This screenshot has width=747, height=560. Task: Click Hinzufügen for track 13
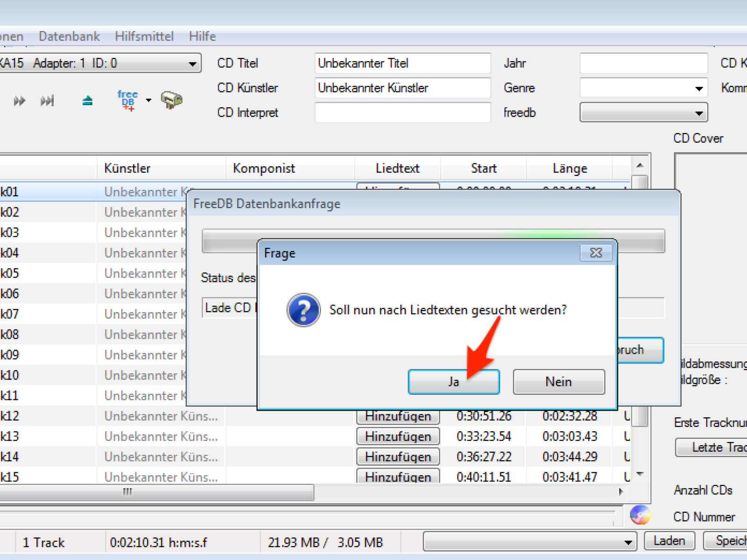pos(398,436)
